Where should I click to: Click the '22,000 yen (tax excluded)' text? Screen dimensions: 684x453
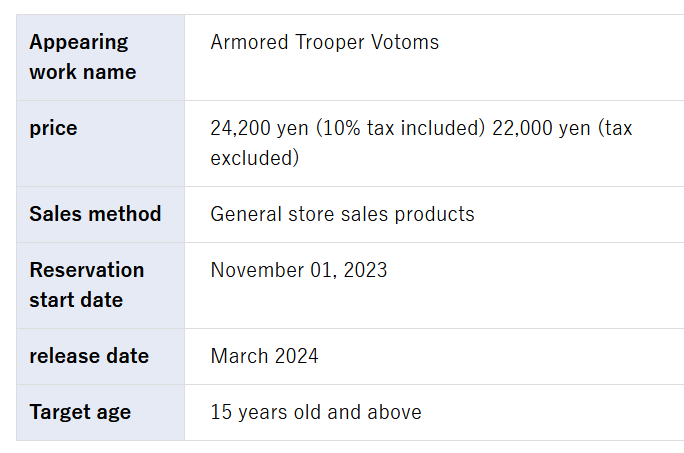pos(421,143)
